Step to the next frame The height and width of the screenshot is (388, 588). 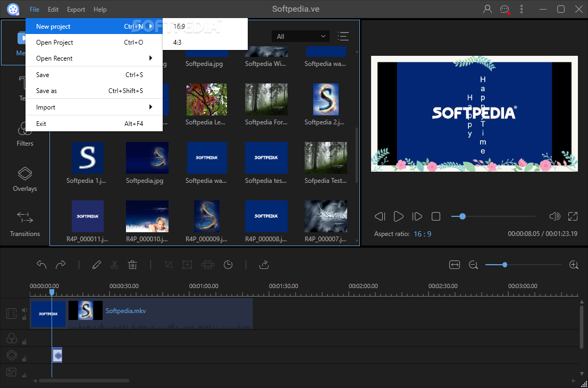417,216
